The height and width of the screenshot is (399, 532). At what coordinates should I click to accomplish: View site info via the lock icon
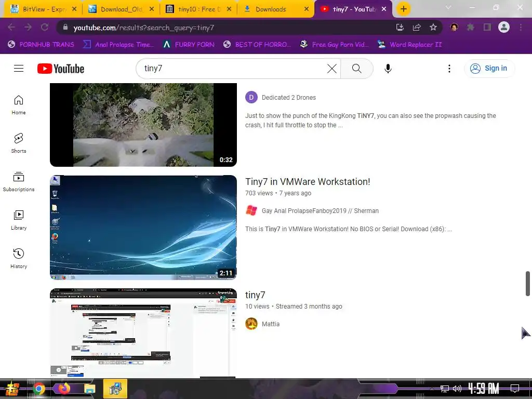(x=65, y=28)
